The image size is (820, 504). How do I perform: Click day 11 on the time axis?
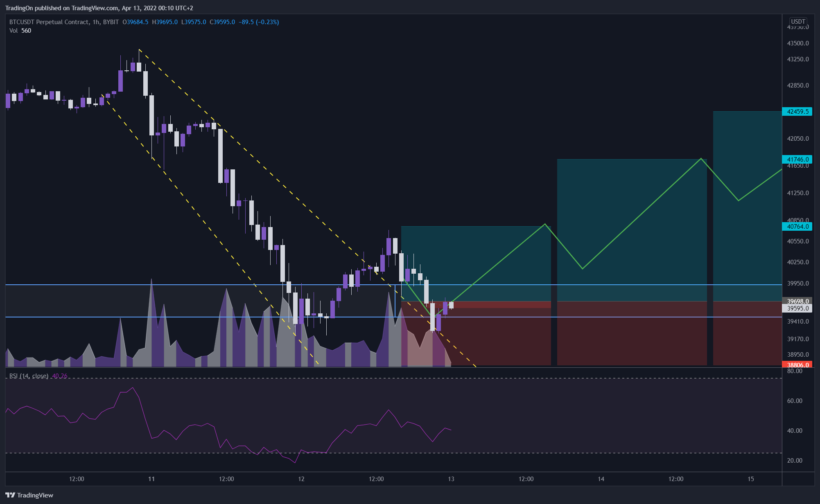click(x=151, y=479)
